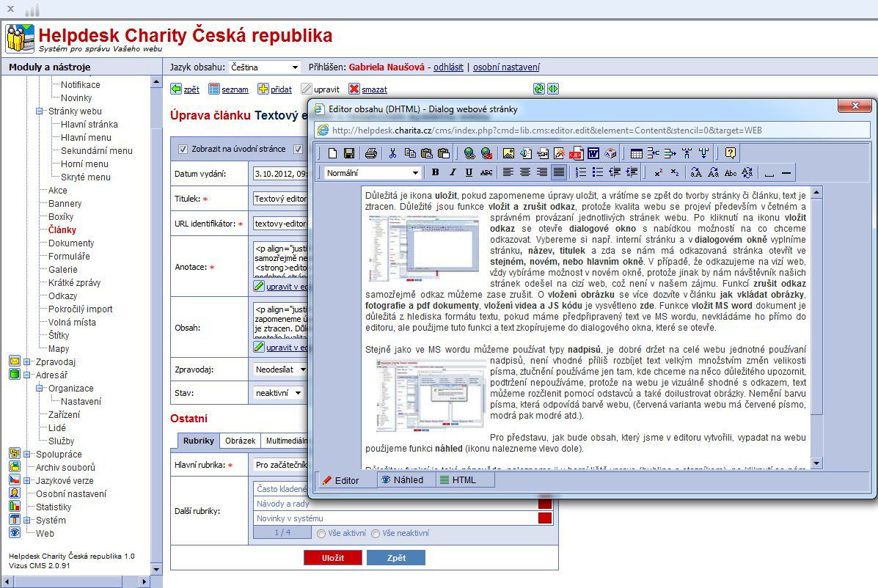Click the red swatch beside 'Návody a rady'
This screenshot has height=588, width=878.
(545, 504)
